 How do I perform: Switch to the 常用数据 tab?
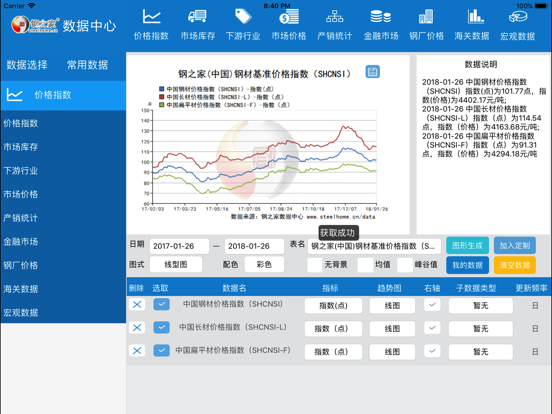(87, 65)
